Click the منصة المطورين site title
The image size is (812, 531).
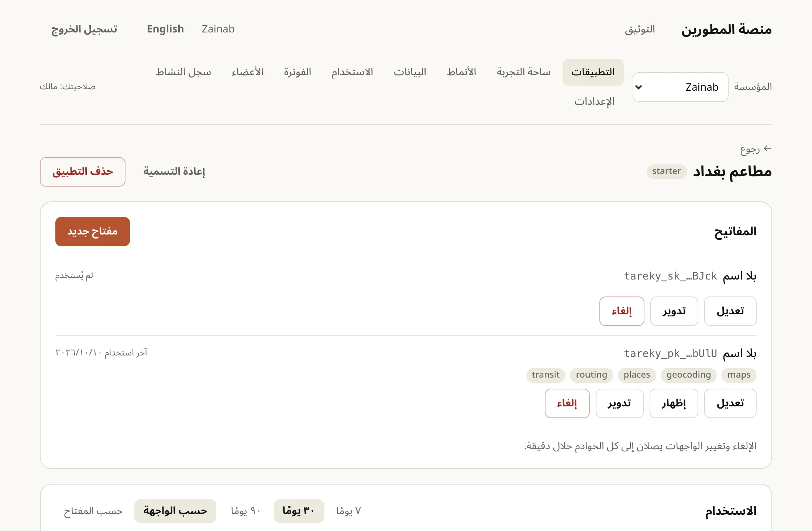(x=726, y=29)
